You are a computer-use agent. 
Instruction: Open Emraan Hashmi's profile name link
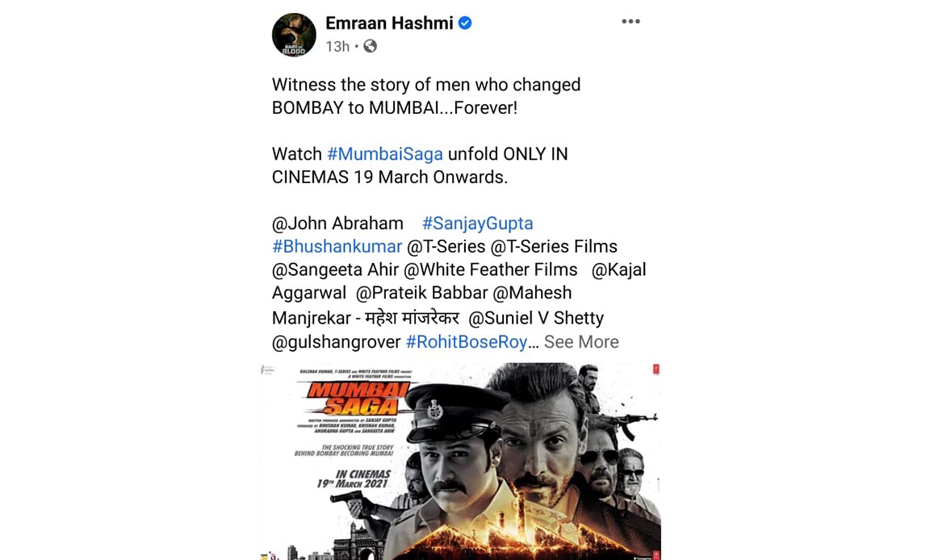[x=389, y=23]
